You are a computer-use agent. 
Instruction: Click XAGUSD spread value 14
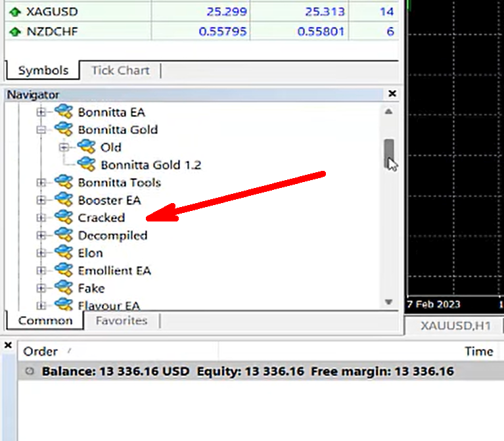click(386, 12)
